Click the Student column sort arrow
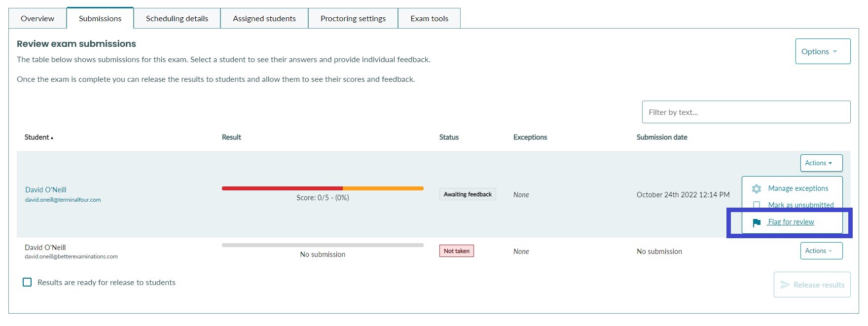Image resolution: width=868 pixels, height=326 pixels. 52,138
